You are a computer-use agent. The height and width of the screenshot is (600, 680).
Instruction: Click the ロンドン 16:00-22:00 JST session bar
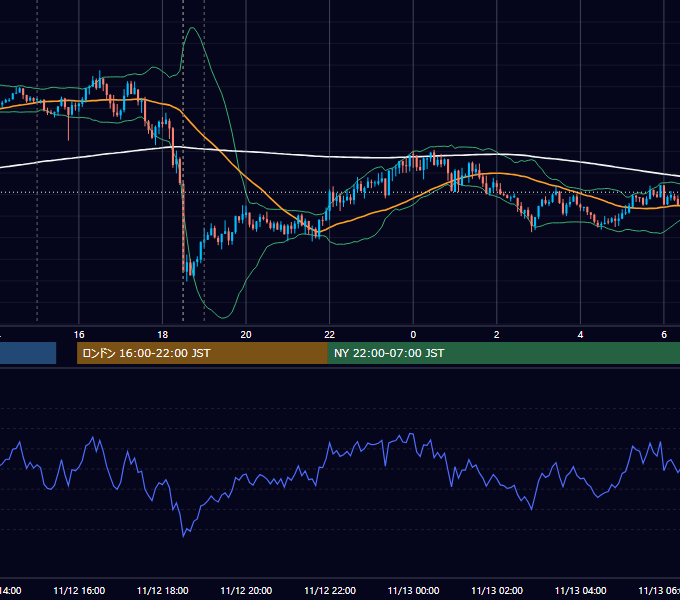tap(202, 353)
